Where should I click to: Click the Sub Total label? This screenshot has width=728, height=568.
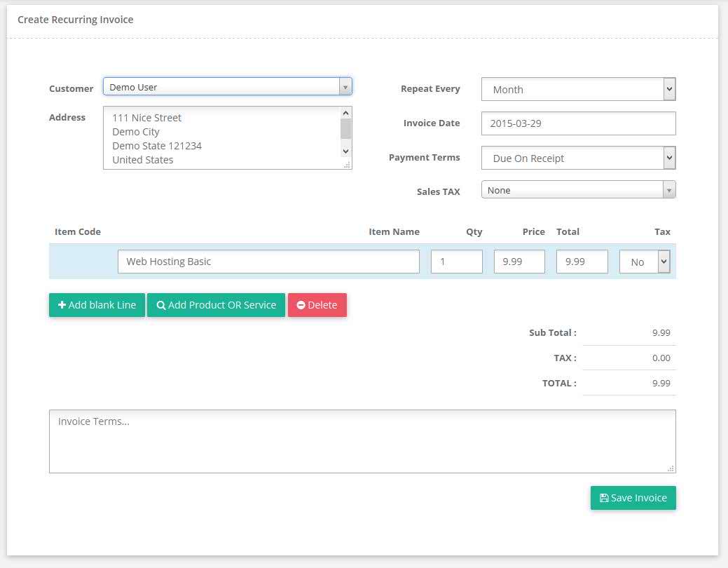tap(553, 333)
